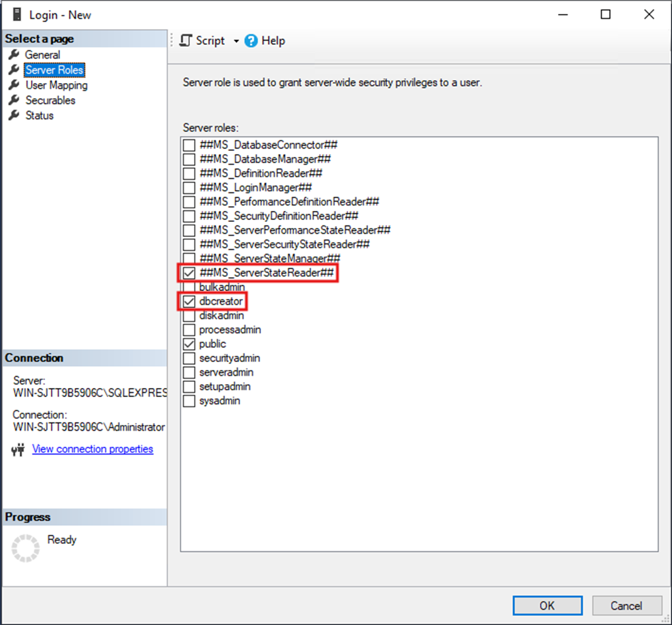The width and height of the screenshot is (672, 625).
Task: Click the Server roles: label
Action: click(x=210, y=128)
